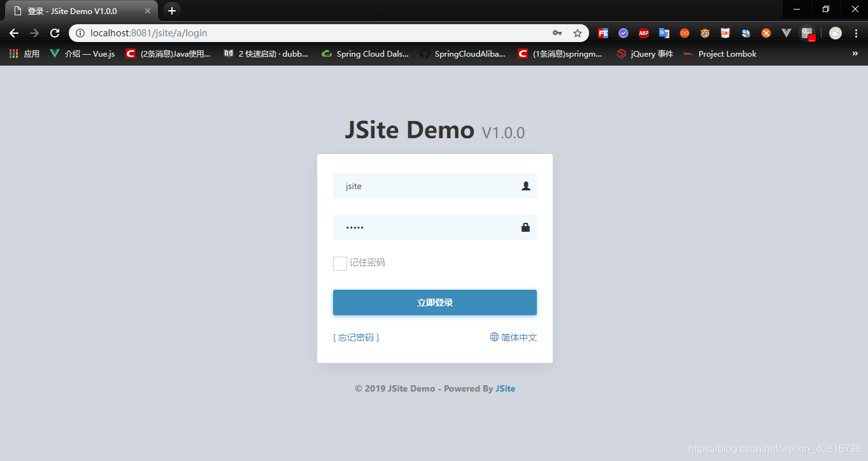Open the purple checkmark extension
This screenshot has height=461, width=868.
pos(623,33)
